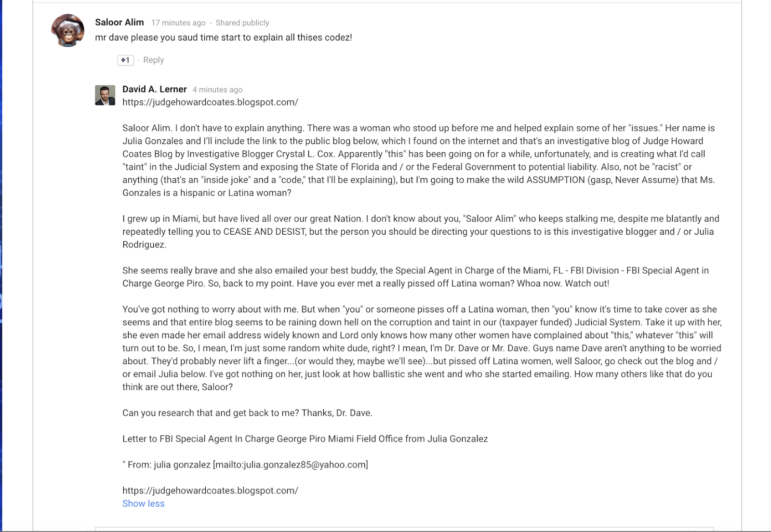Collapse the reply with Show less
771x532 pixels.
click(x=143, y=504)
